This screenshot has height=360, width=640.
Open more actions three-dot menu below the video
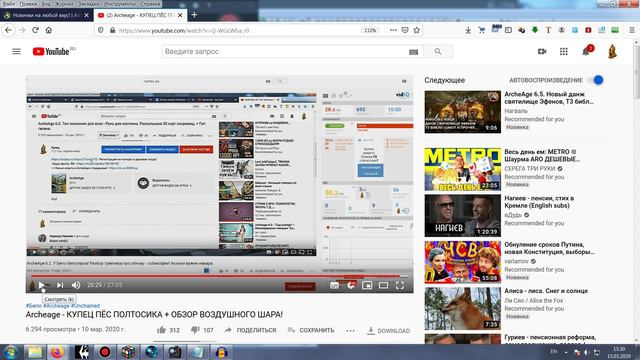tap(350, 331)
